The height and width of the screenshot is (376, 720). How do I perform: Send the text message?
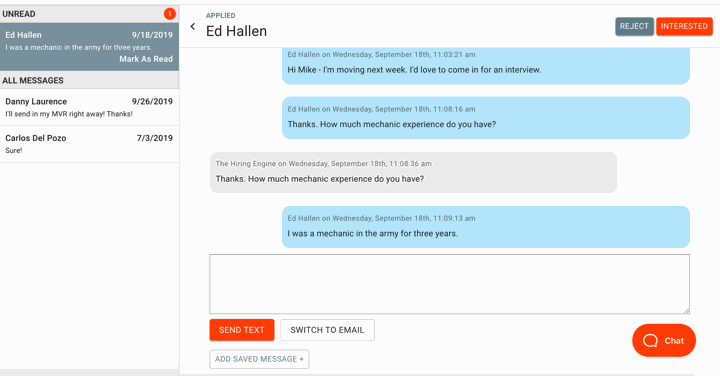[242, 330]
